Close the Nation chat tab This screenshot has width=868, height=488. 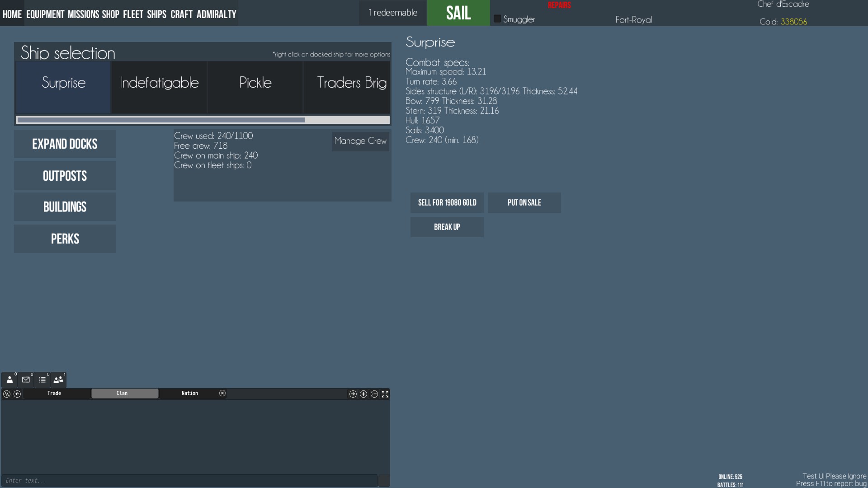pyautogui.click(x=222, y=393)
